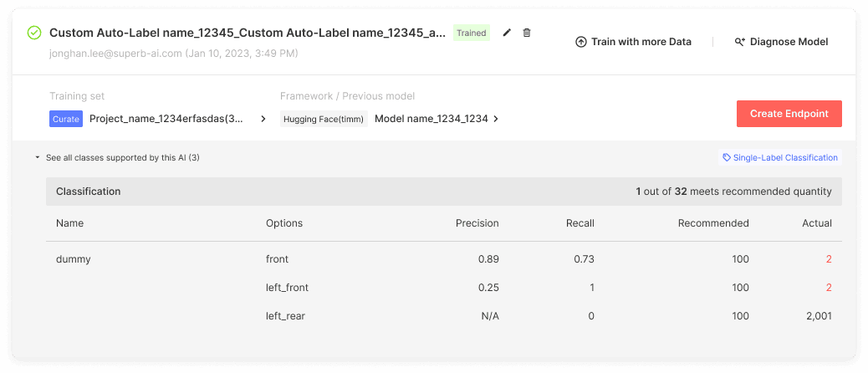
Task: Open the Model name_1234_1234 previous model link
Action: click(431, 119)
